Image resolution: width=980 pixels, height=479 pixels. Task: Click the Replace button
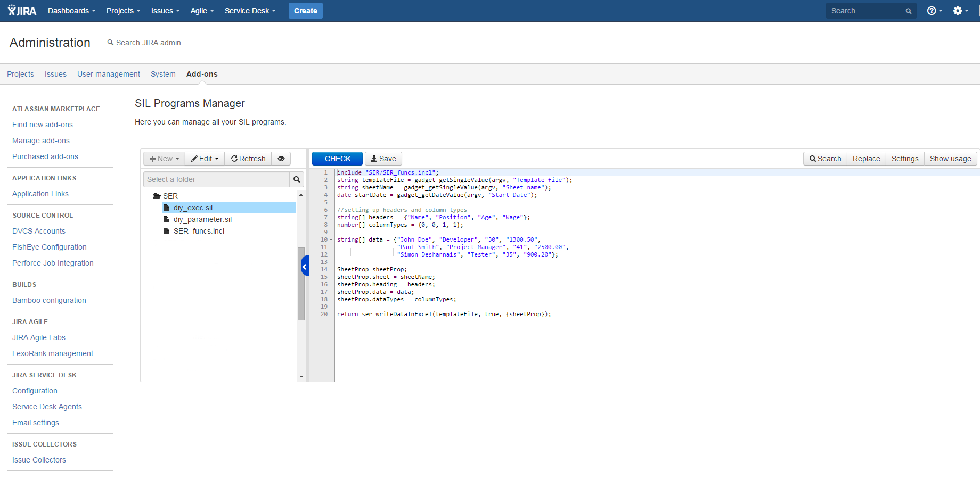point(867,159)
